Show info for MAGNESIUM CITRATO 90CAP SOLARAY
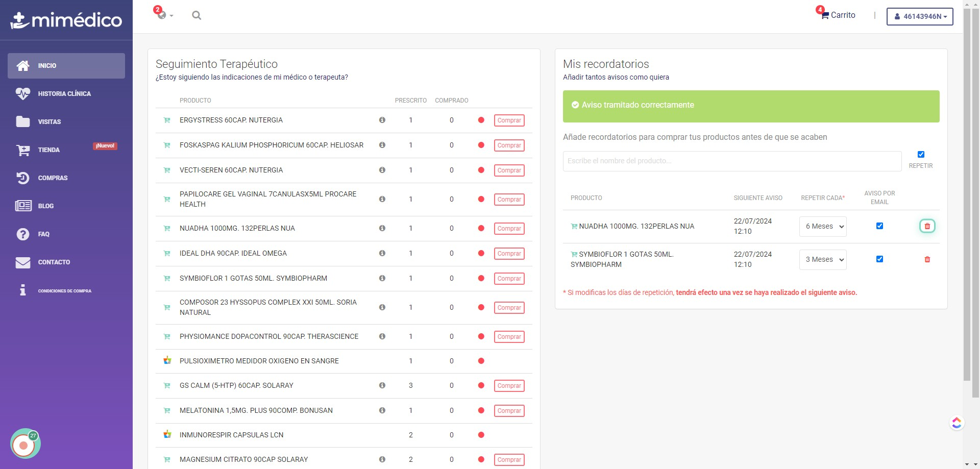The width and height of the screenshot is (980, 469). [382, 459]
